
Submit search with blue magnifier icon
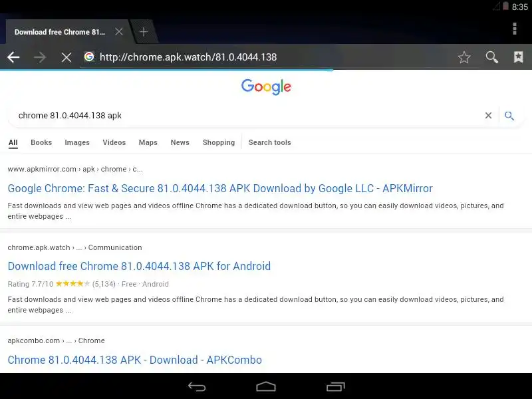tap(509, 115)
